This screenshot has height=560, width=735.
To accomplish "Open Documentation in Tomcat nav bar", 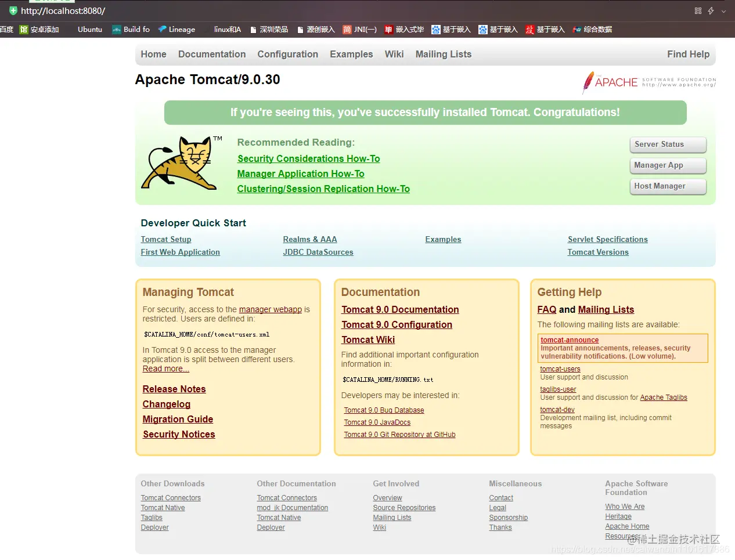I will (212, 54).
